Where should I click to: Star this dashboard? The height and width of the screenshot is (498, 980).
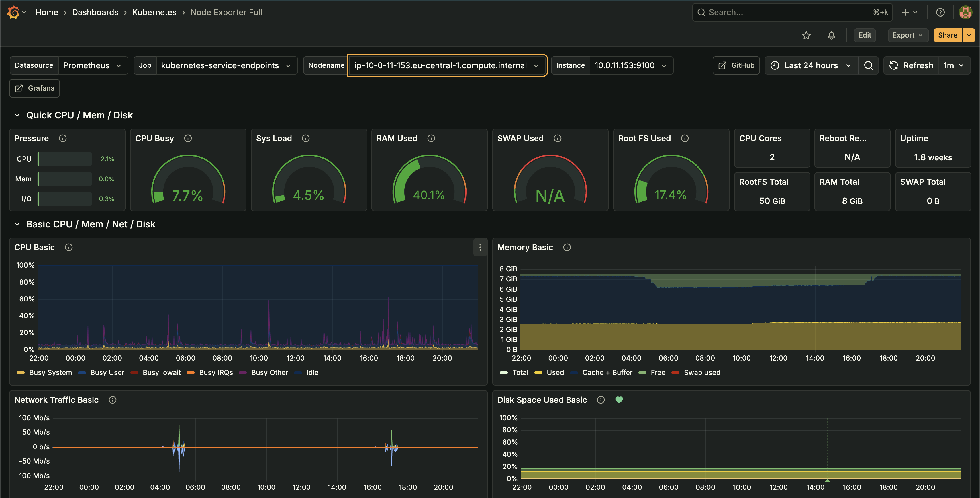click(x=807, y=35)
